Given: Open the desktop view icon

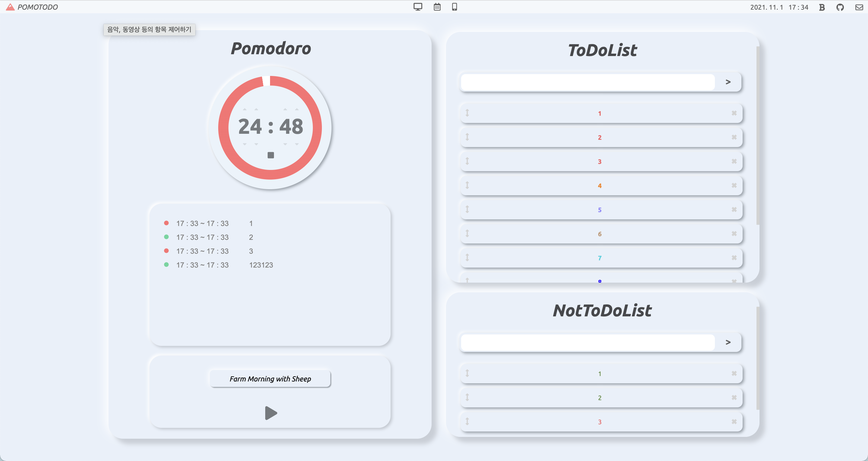Looking at the screenshot, I should tap(417, 7).
